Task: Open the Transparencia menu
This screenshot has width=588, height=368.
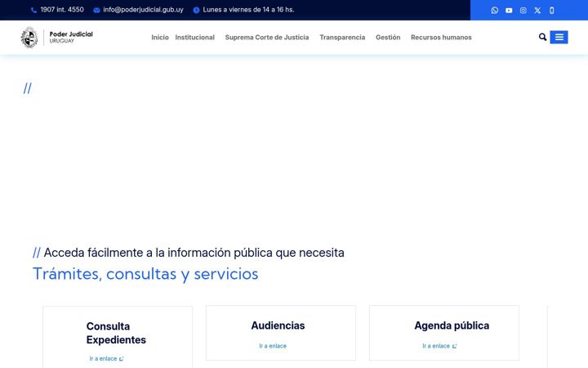Action: (x=342, y=37)
